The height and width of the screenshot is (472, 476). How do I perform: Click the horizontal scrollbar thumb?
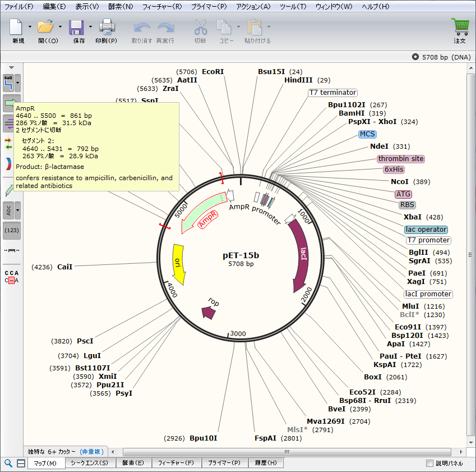[286, 452]
